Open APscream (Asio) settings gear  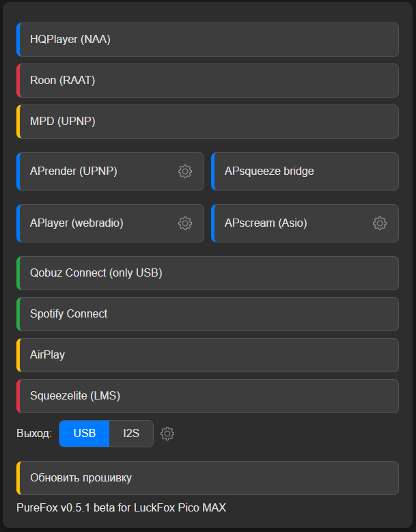[380, 223]
